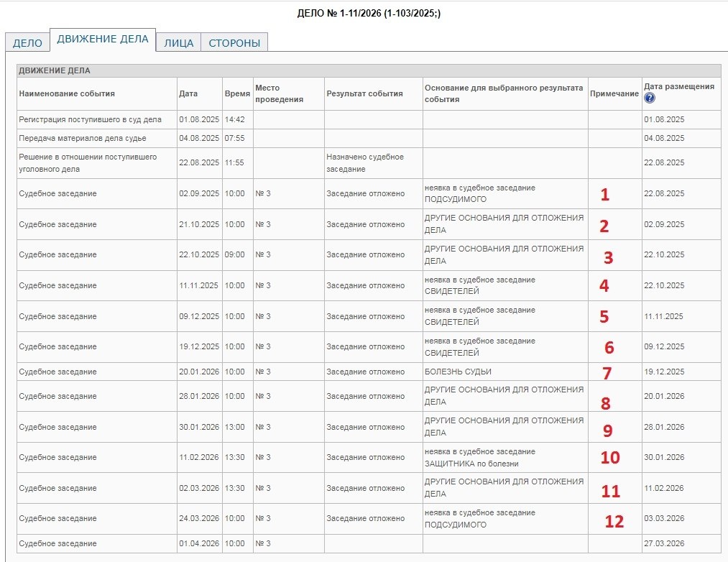The width and height of the screenshot is (728, 562).
Task: Click the help icon near Дата размещения
Action: 650,98
